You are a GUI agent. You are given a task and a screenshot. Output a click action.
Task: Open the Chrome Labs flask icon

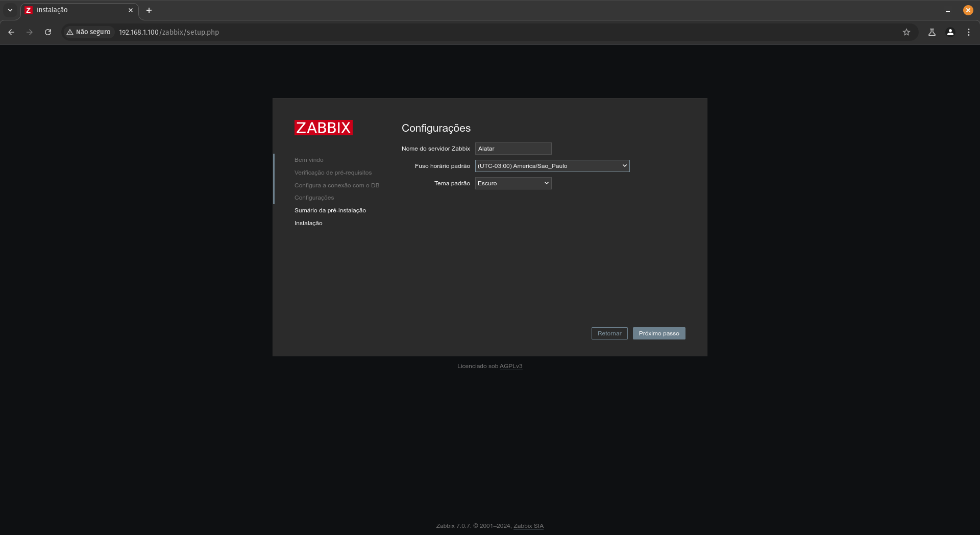(931, 32)
